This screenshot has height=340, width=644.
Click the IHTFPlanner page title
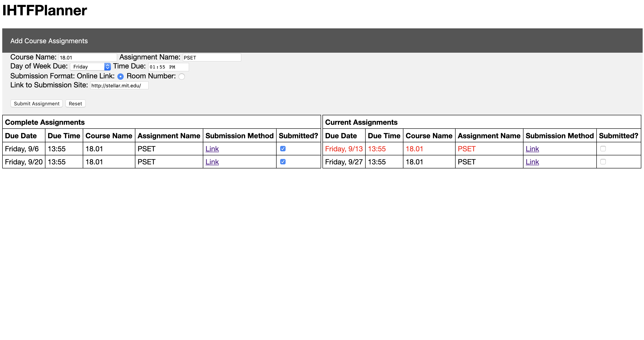point(45,11)
